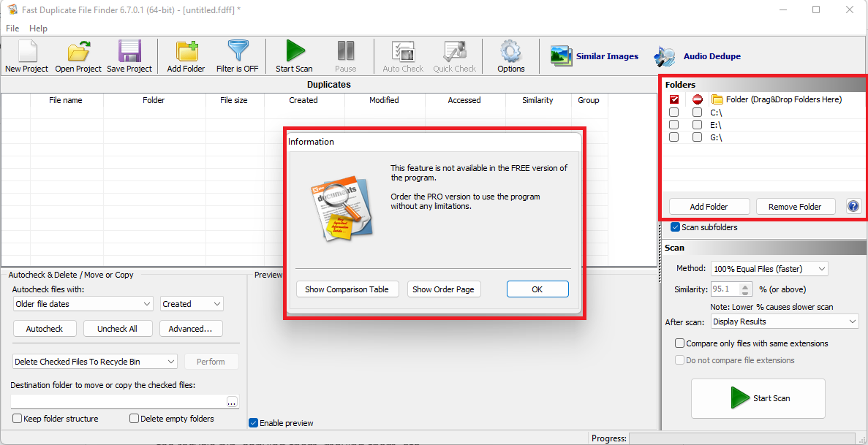
Task: Click the Save Project floppy icon
Action: tap(129, 51)
